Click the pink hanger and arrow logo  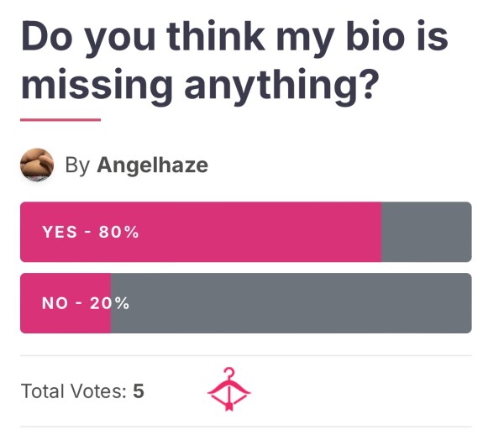tap(228, 389)
